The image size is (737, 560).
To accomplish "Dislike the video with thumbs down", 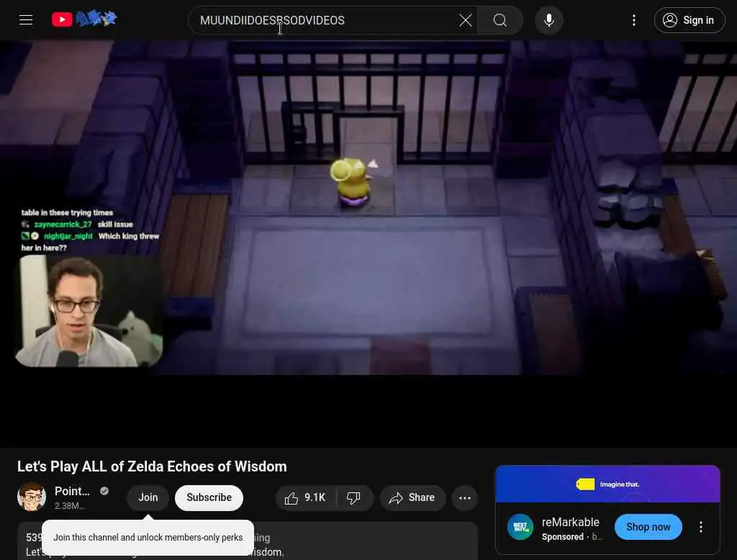I will (x=354, y=497).
